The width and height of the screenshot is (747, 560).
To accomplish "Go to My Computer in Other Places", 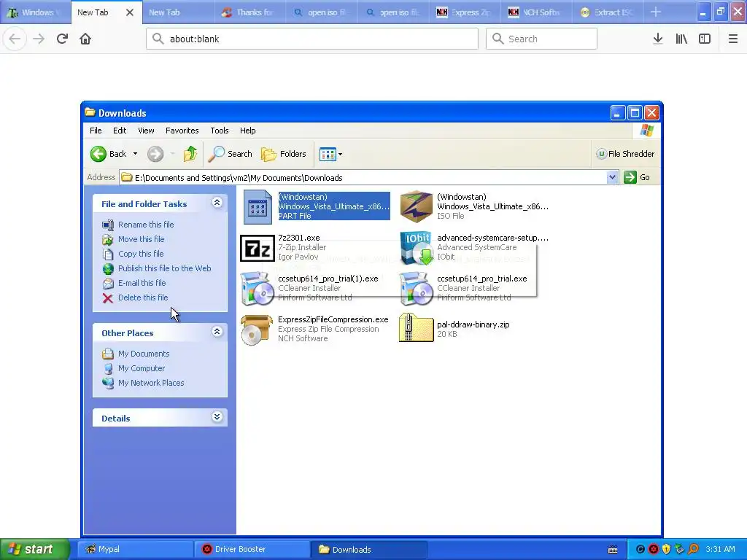I will click(x=142, y=368).
